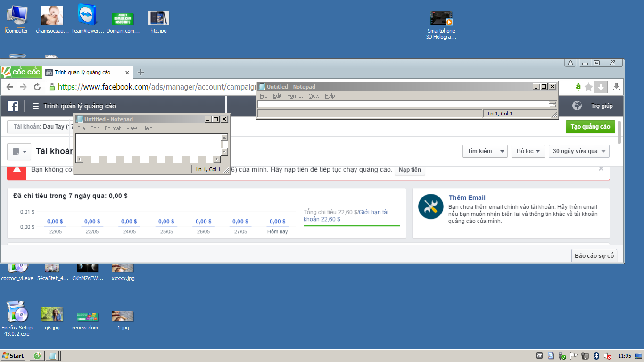Viewport: 644px width, 362px height.
Task: Click the green Vietnamese typing à icon
Action: tap(578, 87)
